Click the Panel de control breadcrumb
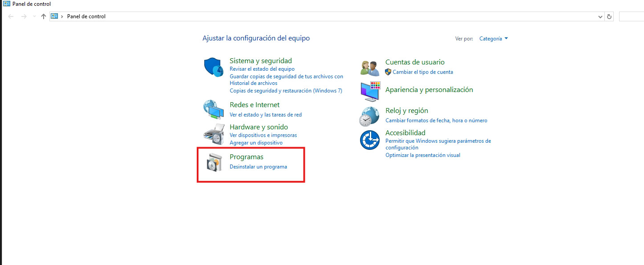This screenshot has width=644, height=265. [86, 16]
